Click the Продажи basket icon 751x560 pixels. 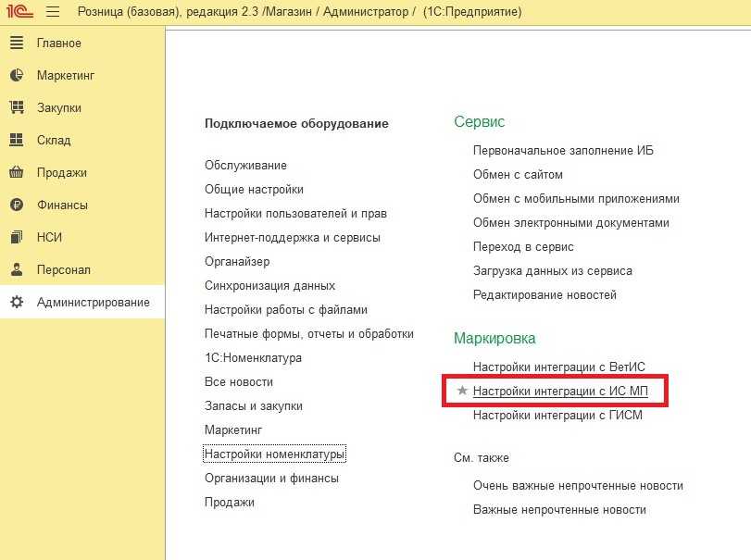pos(17,173)
